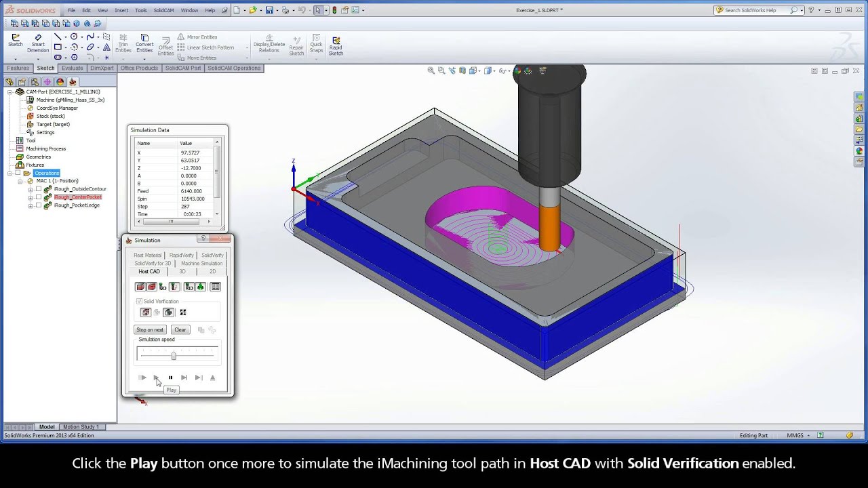Open the Trim Entities tool
The width and height of the screenshot is (868, 488).
(123, 42)
